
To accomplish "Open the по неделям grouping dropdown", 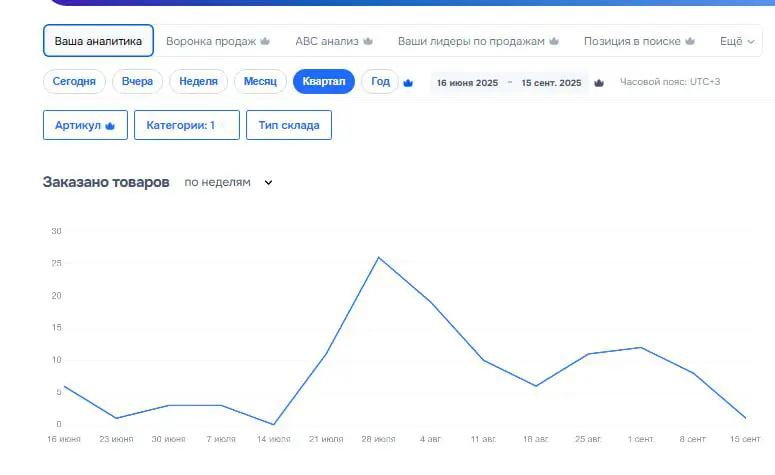I will [228, 182].
